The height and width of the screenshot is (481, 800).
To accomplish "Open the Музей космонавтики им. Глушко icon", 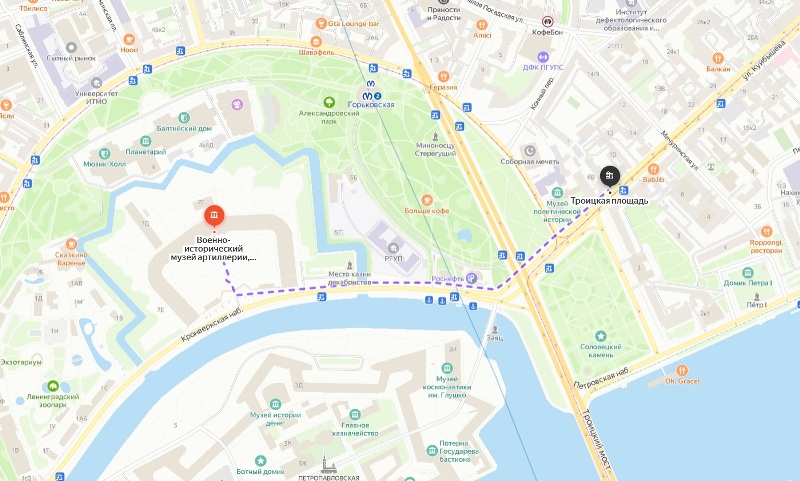I will (447, 368).
